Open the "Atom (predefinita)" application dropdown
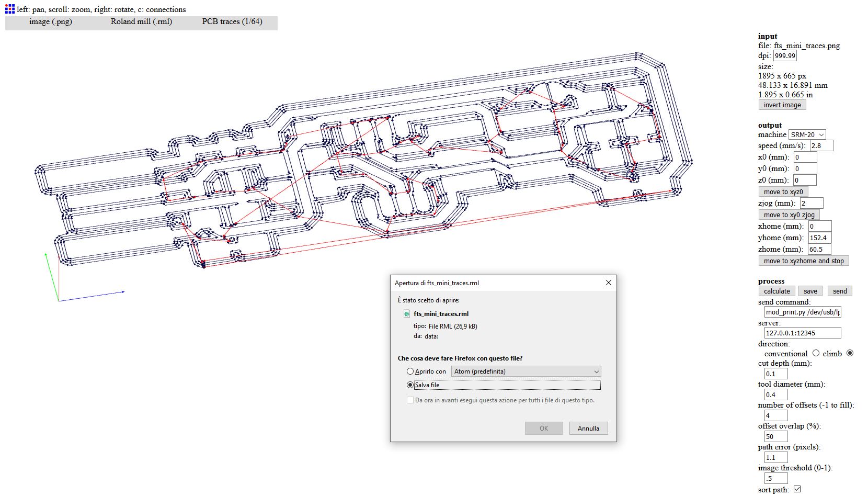This screenshot has width=868, height=496. click(x=526, y=371)
